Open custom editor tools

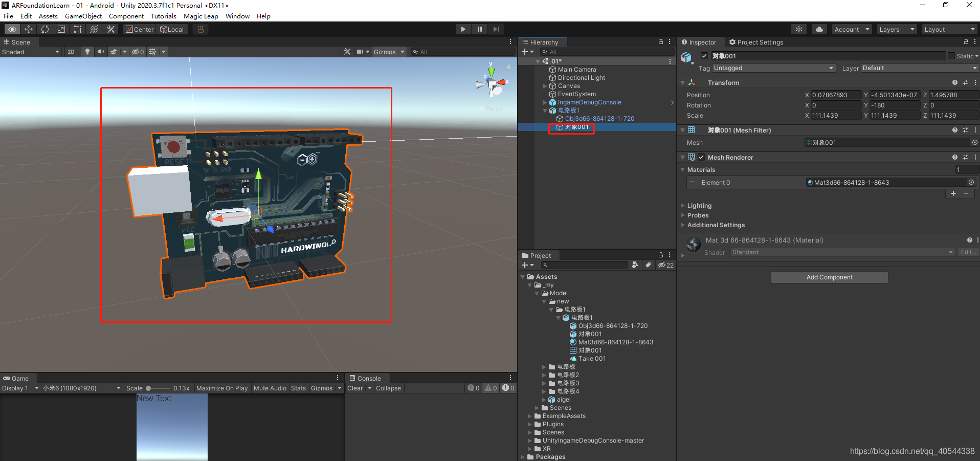pyautogui.click(x=110, y=29)
